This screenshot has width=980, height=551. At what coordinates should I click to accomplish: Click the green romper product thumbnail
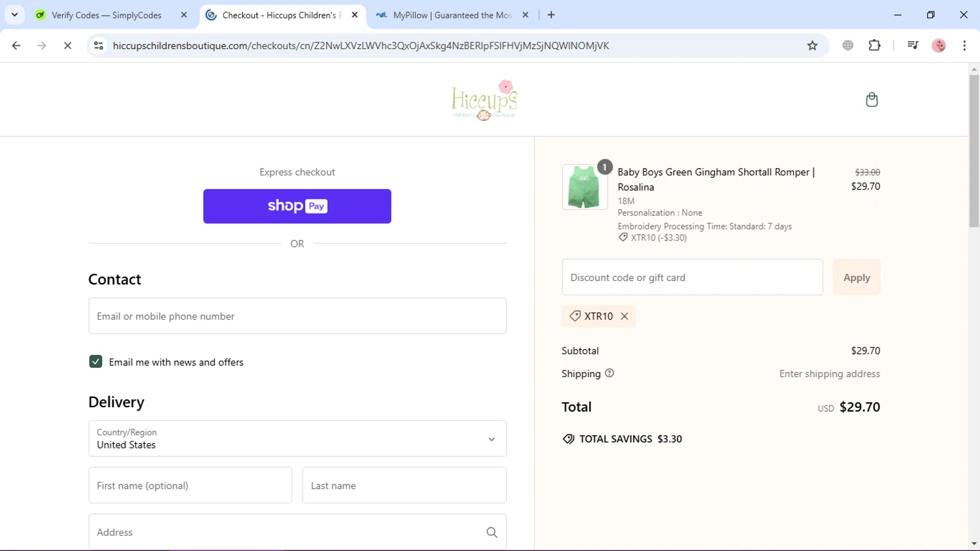pyautogui.click(x=585, y=187)
